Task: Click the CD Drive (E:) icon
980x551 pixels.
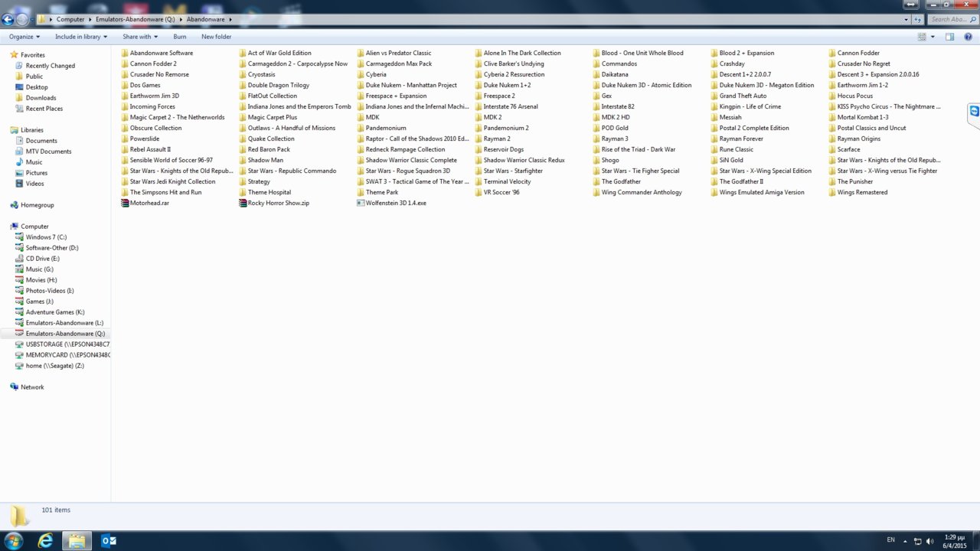Action: tap(19, 259)
